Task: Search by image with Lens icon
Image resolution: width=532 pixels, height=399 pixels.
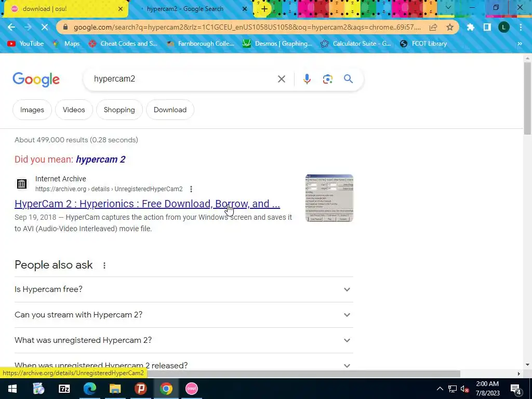Action: point(327,79)
